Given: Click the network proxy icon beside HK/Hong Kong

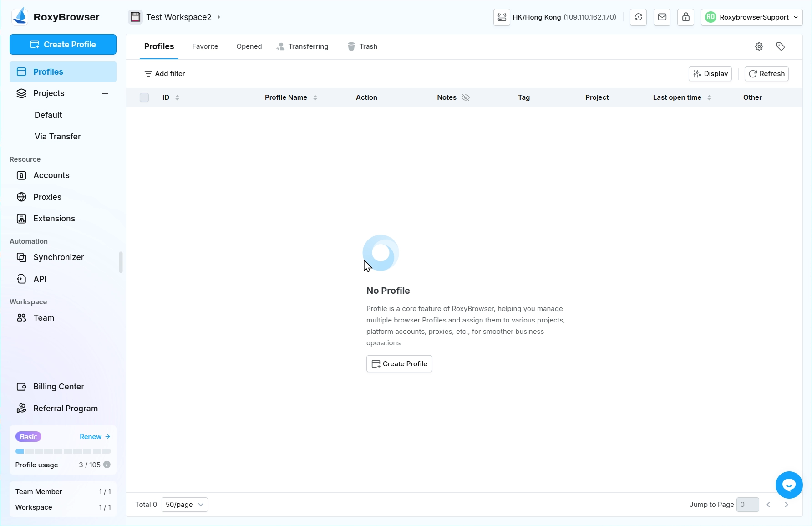Looking at the screenshot, I should (x=502, y=17).
